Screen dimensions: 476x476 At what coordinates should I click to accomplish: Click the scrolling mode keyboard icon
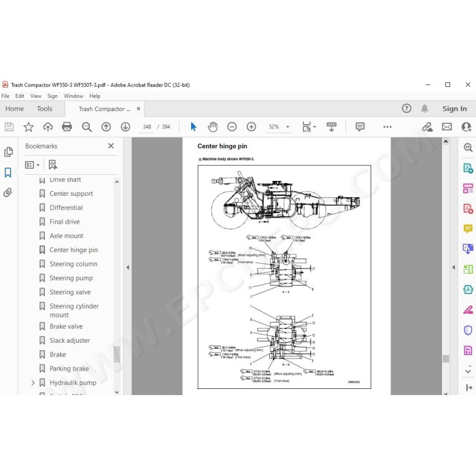331,126
